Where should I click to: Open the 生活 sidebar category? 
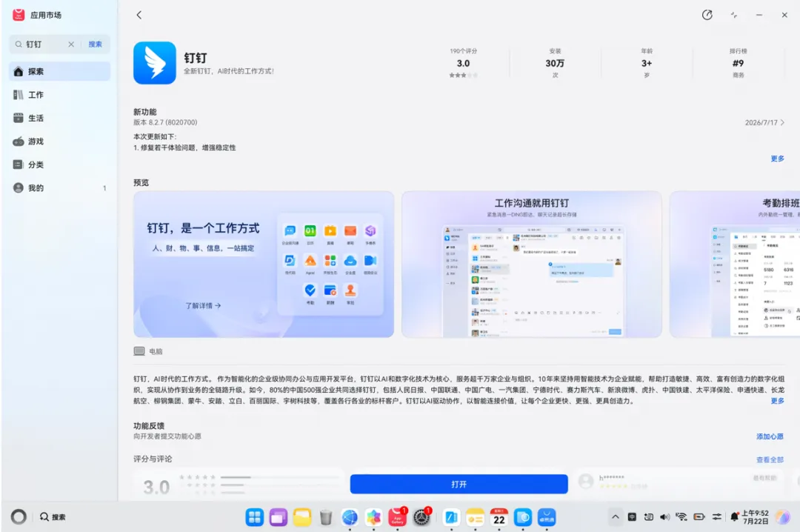point(59,118)
